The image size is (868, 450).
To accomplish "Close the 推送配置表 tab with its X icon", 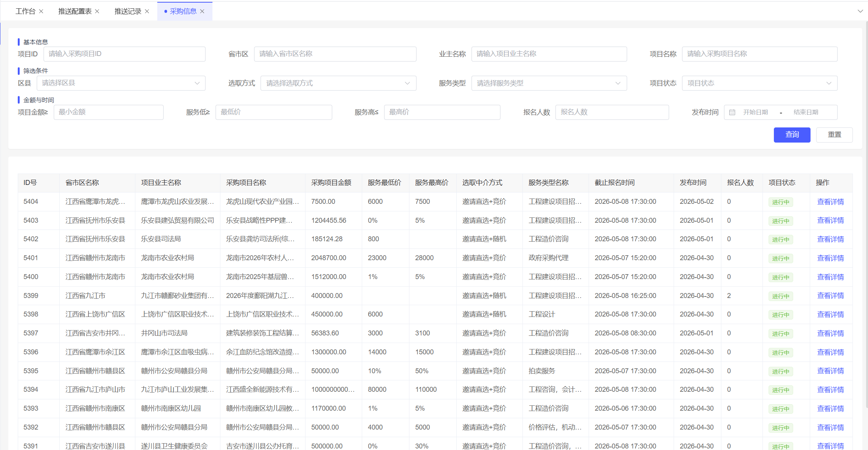I will click(x=97, y=11).
